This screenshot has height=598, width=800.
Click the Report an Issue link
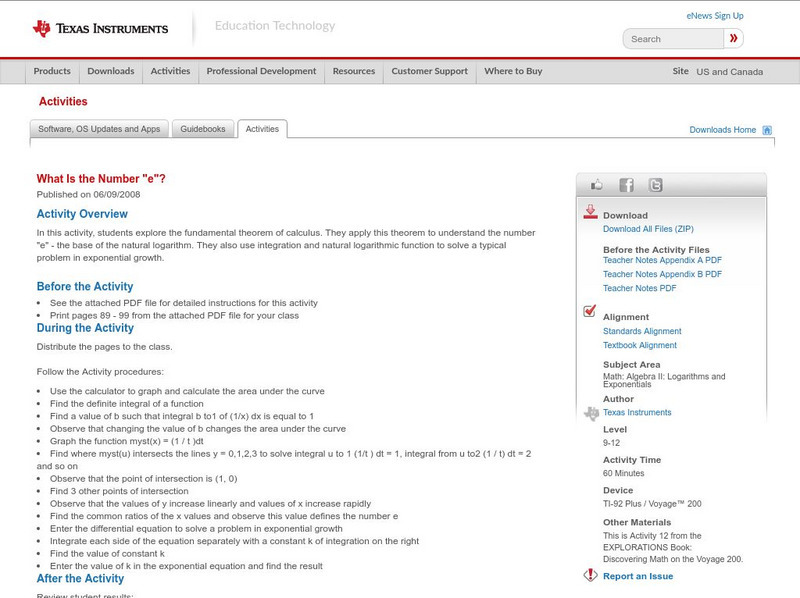coord(638,576)
